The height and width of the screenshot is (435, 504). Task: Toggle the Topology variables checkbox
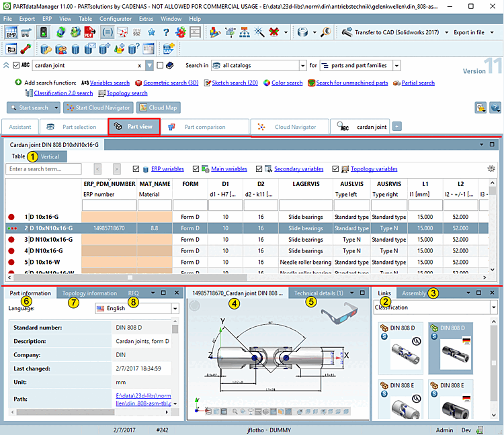335,169
